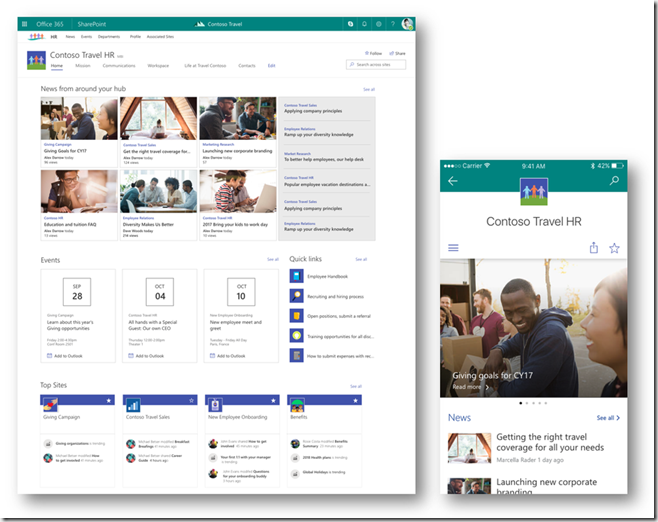This screenshot has height=522, width=658.
Task: Open the user profile avatar
Action: (407, 24)
